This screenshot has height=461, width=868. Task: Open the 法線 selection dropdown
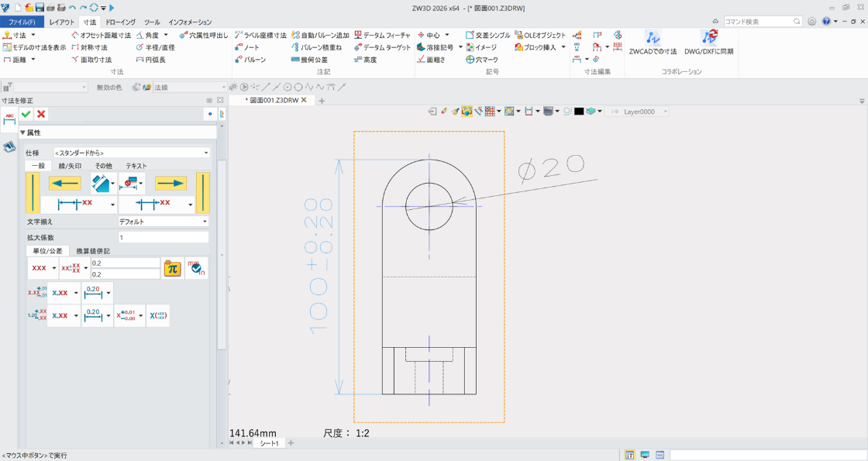(x=191, y=88)
